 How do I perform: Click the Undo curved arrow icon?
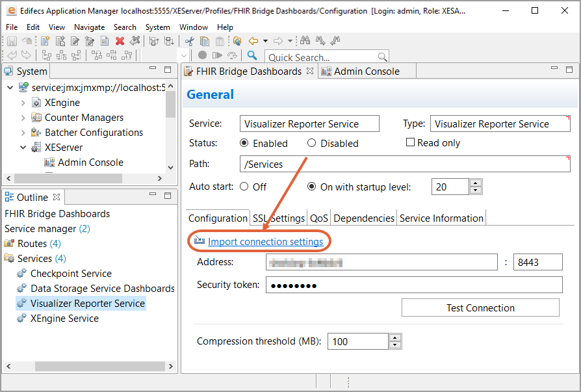(x=12, y=55)
